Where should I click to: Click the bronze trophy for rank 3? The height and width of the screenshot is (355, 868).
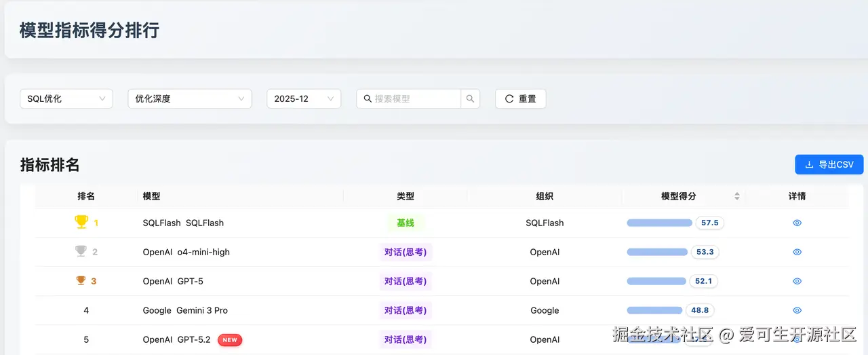[81, 281]
